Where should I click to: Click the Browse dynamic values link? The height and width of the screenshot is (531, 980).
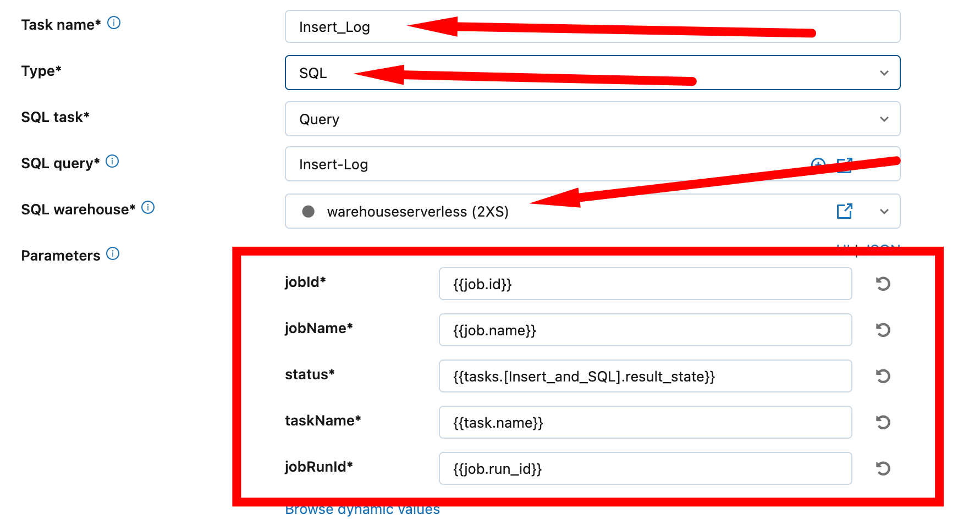(x=362, y=510)
